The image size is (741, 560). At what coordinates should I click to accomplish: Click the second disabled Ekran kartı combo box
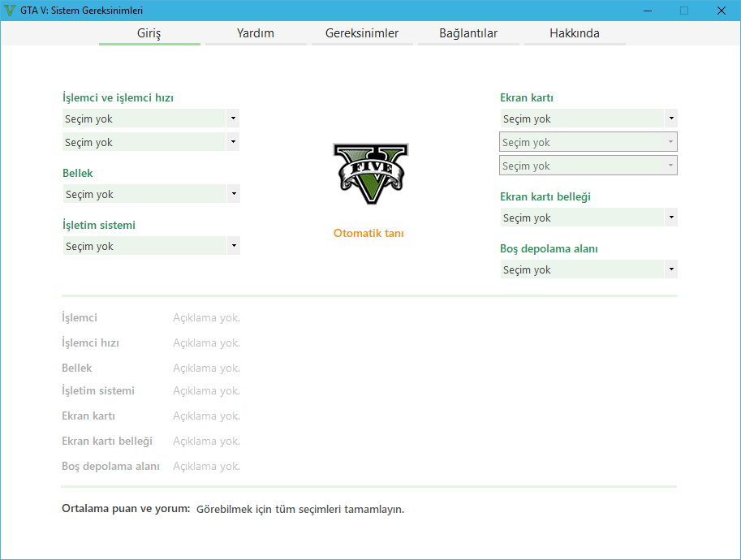pyautogui.click(x=588, y=142)
